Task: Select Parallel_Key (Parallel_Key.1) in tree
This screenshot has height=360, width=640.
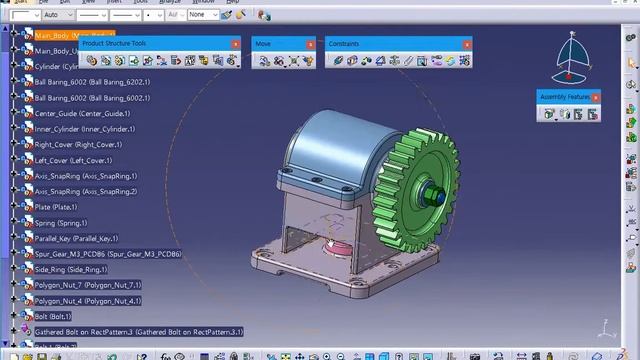Action: coord(76,238)
